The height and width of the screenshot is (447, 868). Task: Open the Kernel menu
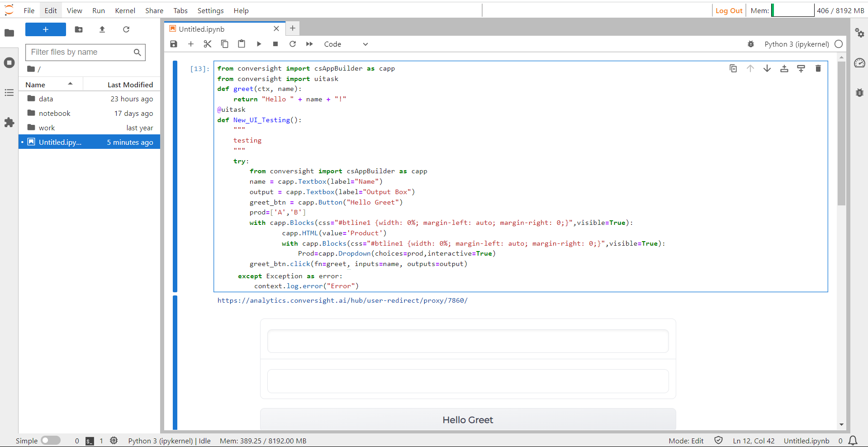pos(125,10)
